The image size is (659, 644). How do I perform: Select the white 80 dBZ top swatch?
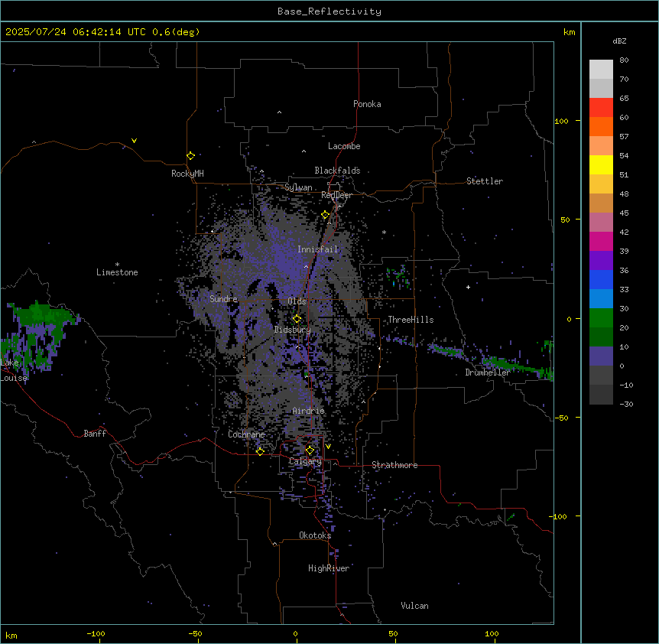[601, 70]
